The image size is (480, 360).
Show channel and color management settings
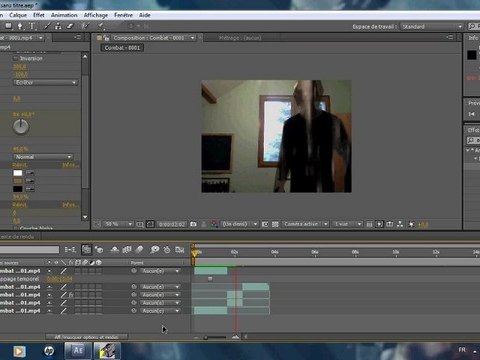click(214, 224)
